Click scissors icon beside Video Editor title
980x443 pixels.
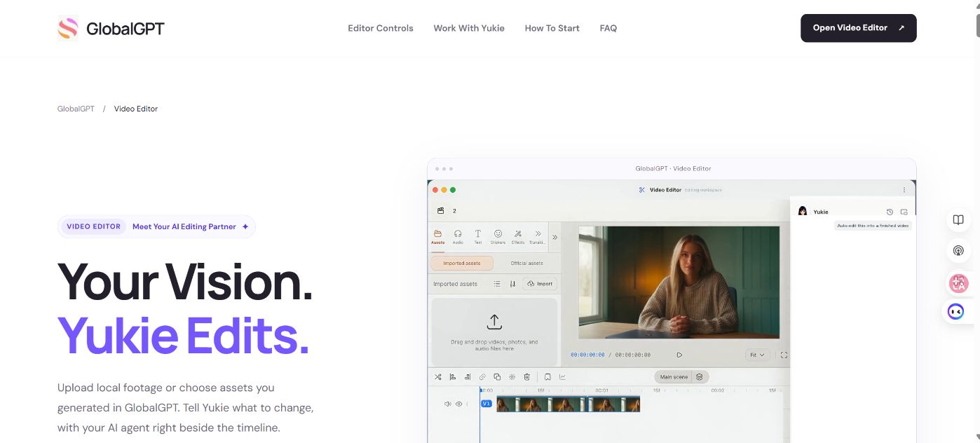642,190
